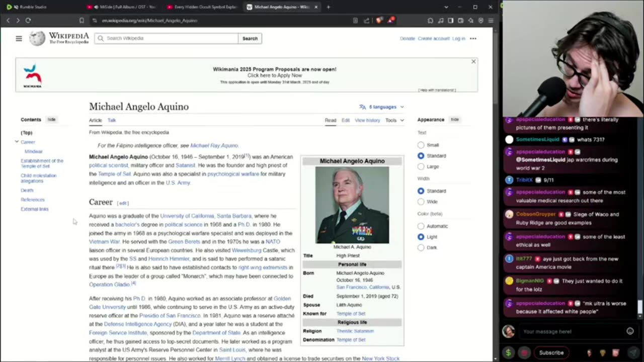The height and width of the screenshot is (362, 644).
Task: Click the Wikipedia Search button
Action: coord(250,38)
